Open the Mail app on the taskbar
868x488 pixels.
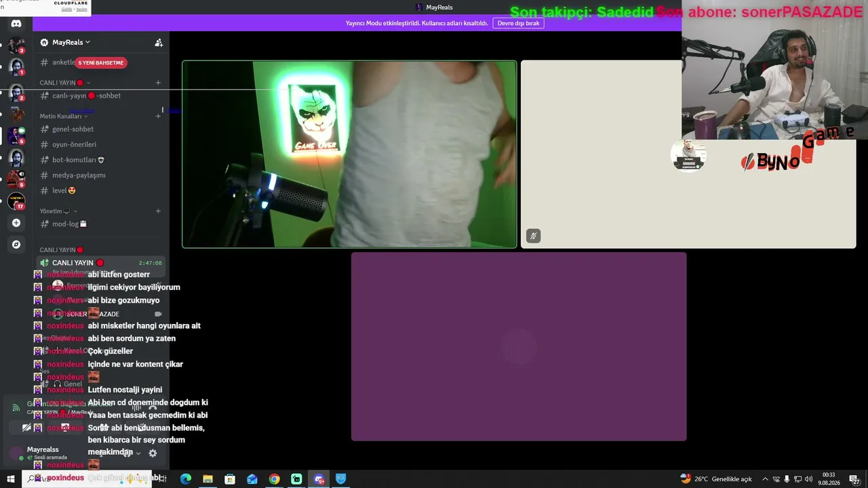click(x=252, y=479)
